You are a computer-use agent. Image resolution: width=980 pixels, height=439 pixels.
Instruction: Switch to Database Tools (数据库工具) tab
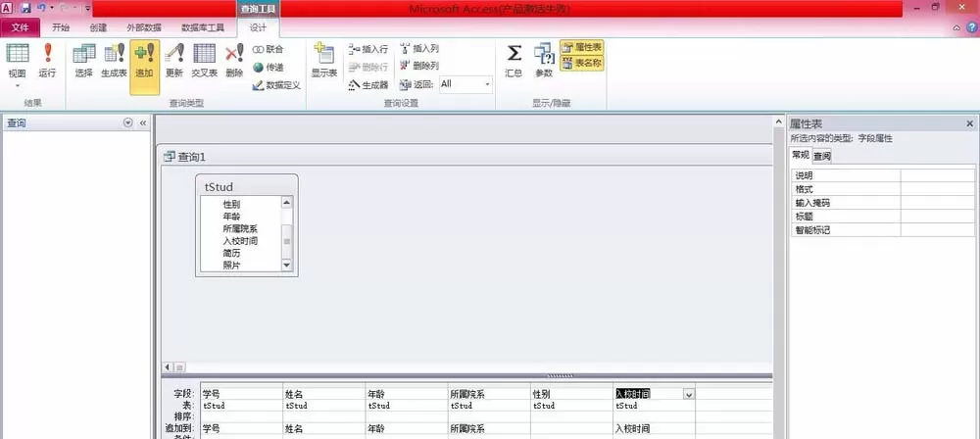coord(203,27)
